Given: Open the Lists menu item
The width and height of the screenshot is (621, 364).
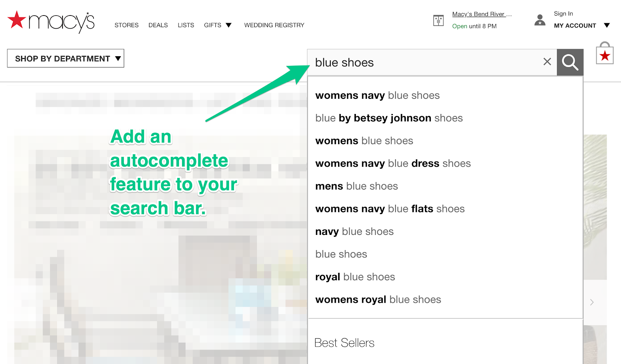Looking at the screenshot, I should [186, 25].
